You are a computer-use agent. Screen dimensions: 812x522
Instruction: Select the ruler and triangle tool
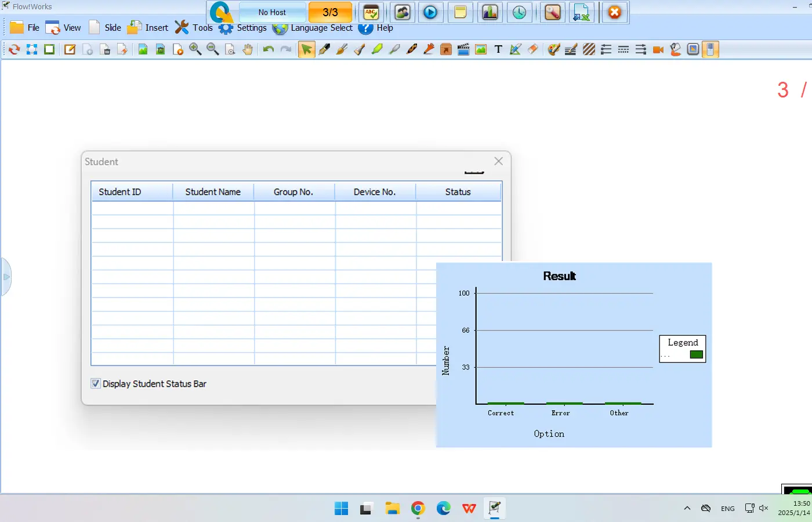point(516,49)
